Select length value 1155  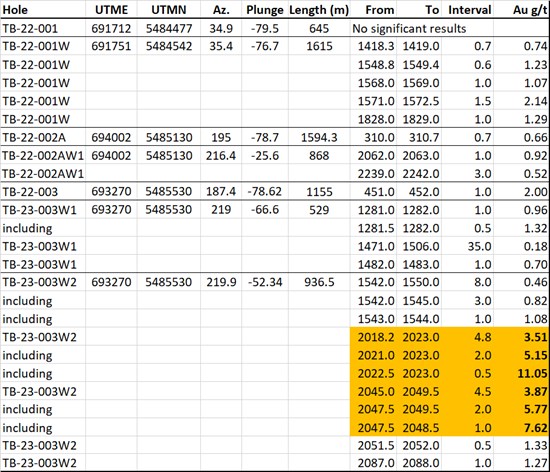click(x=319, y=192)
